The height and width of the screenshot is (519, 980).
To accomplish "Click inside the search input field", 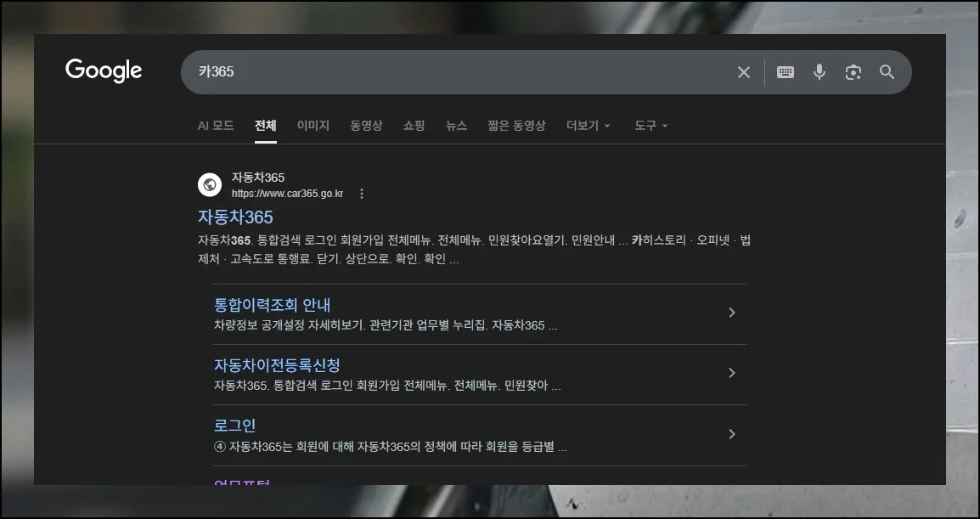I will tap(467, 72).
